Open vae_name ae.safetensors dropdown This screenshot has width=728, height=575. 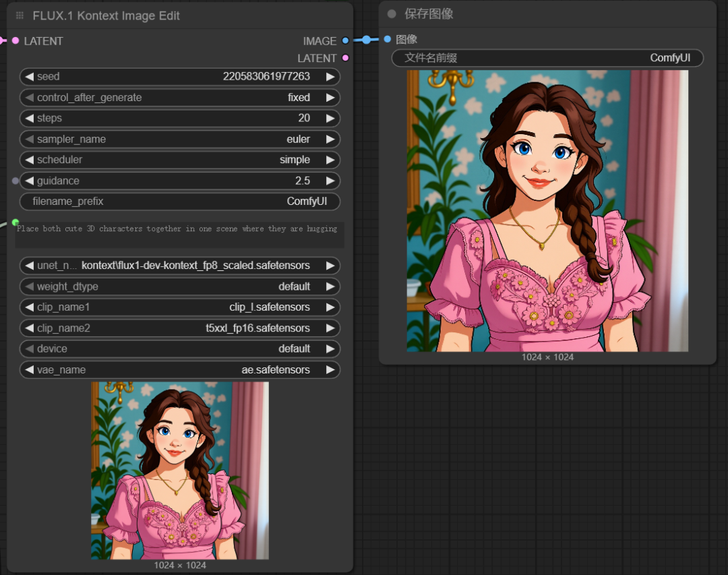click(x=180, y=369)
